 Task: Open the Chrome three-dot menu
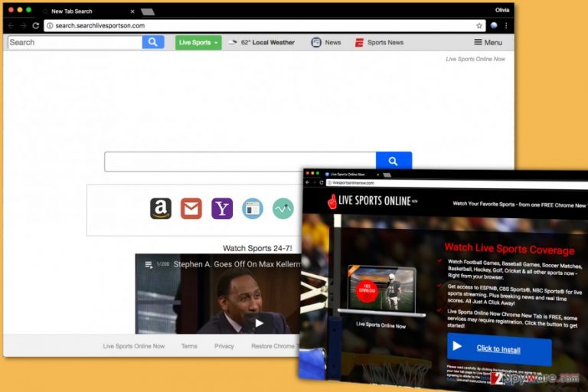click(x=506, y=25)
